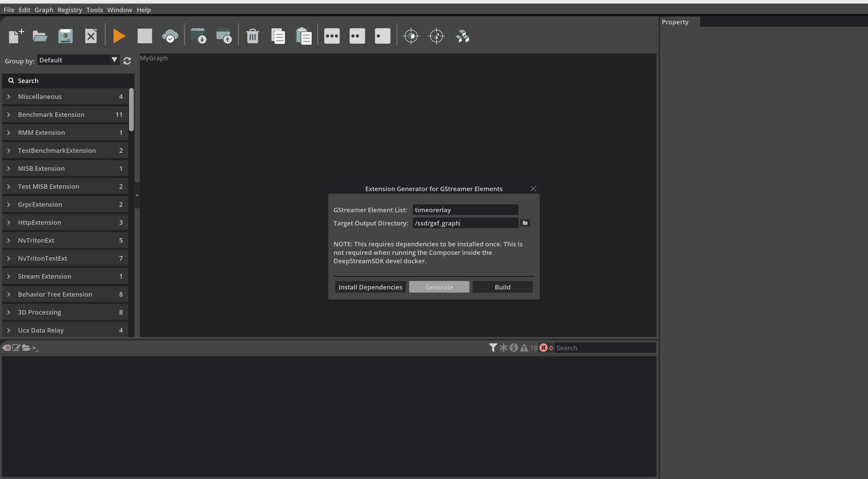This screenshot has width=868, height=479.
Task: Click the console log Search field
Action: coord(605,348)
